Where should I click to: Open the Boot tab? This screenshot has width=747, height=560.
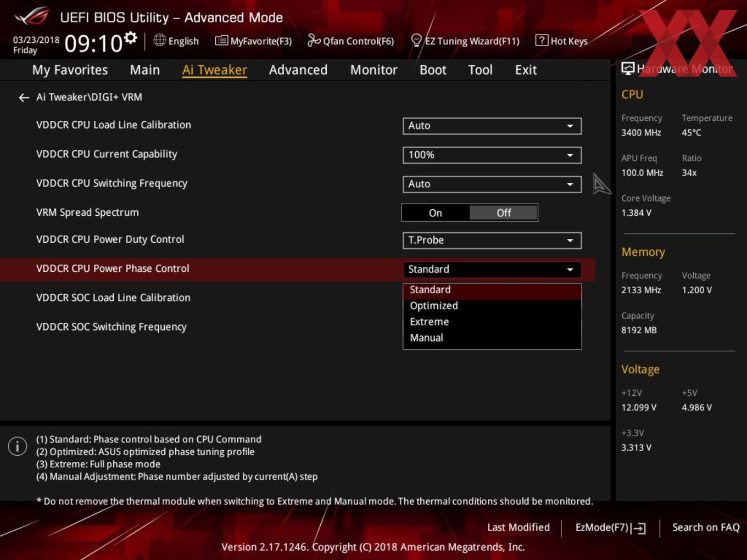[x=433, y=70]
